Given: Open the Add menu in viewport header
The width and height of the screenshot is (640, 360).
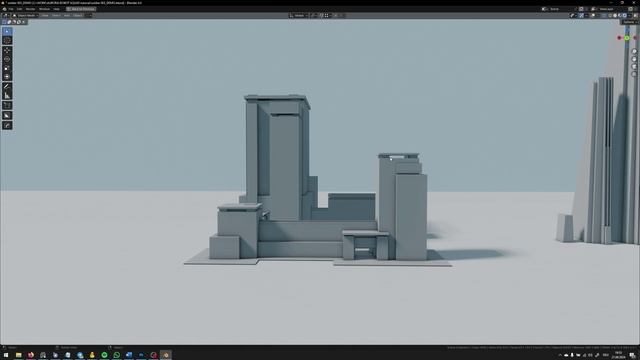Looking at the screenshot, I should coord(67,16).
